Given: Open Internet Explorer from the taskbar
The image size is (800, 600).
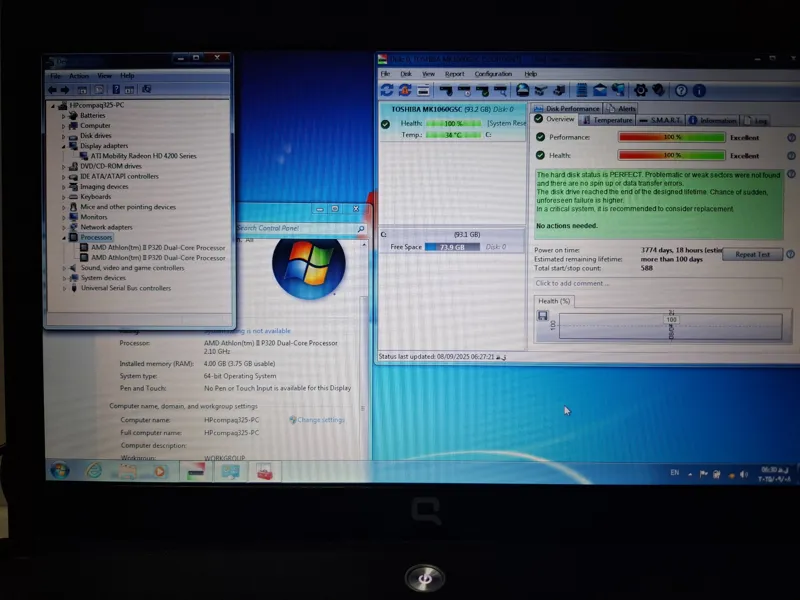Looking at the screenshot, I should 94,470.
